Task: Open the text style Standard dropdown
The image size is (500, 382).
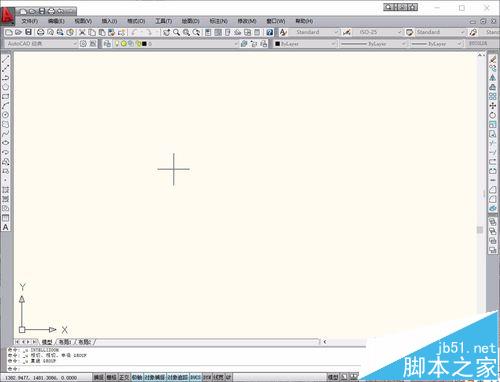Action: click(314, 32)
